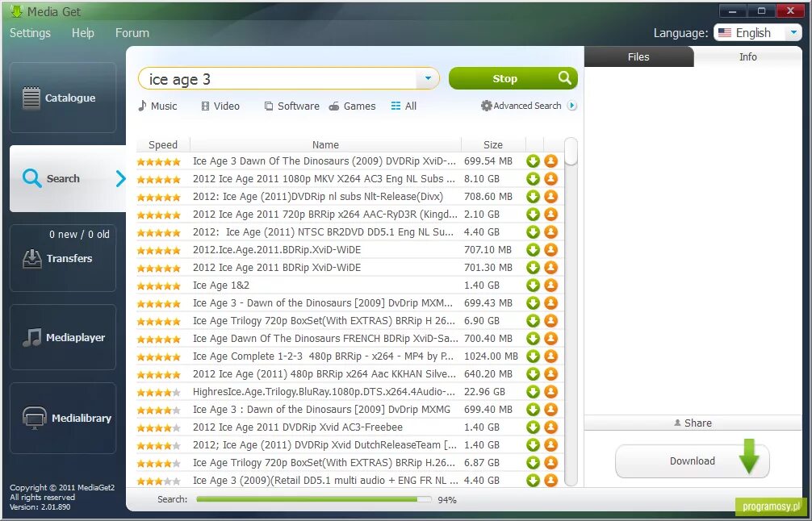Viewport: 812px width, 521px height.
Task: Click the Media Get logo icon in title bar
Action: pos(16,10)
